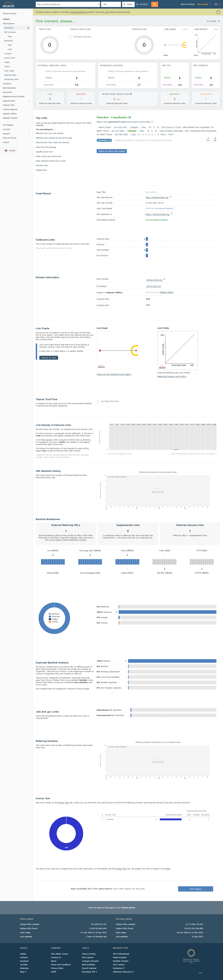Viewport: 223px width, 980px height.
Task: Open Related Sites in the sidebar
Action: pyautogui.click(x=10, y=75)
